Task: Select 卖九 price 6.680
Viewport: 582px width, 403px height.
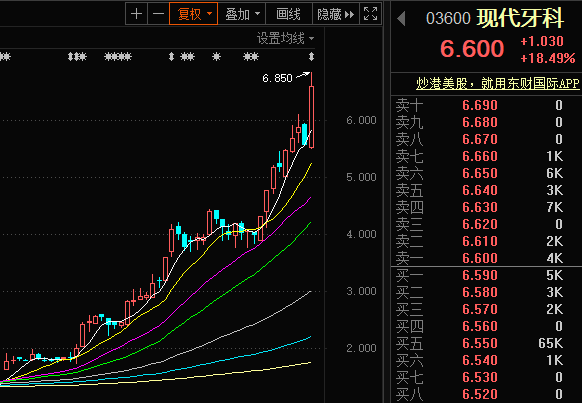Action: [480, 122]
